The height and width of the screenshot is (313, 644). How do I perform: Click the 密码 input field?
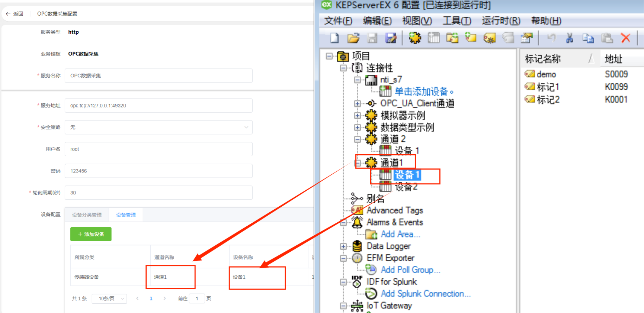tap(158, 171)
